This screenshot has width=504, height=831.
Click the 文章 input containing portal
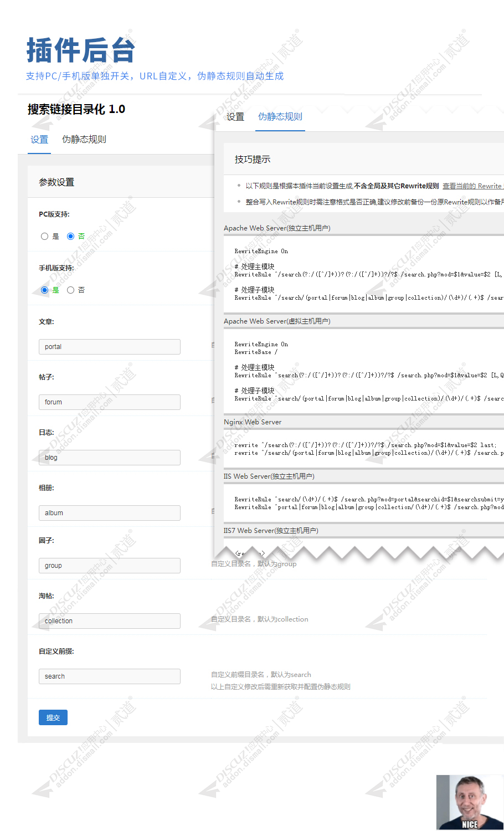[x=110, y=347]
